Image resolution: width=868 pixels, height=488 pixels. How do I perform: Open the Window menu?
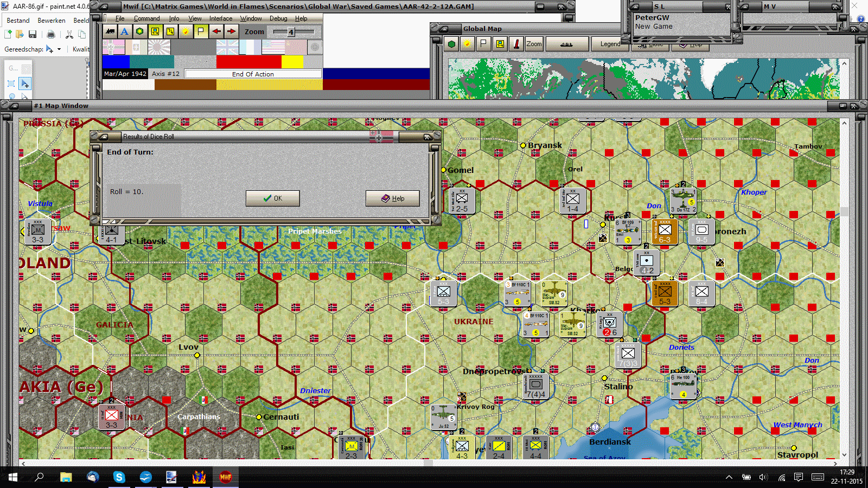(x=251, y=18)
